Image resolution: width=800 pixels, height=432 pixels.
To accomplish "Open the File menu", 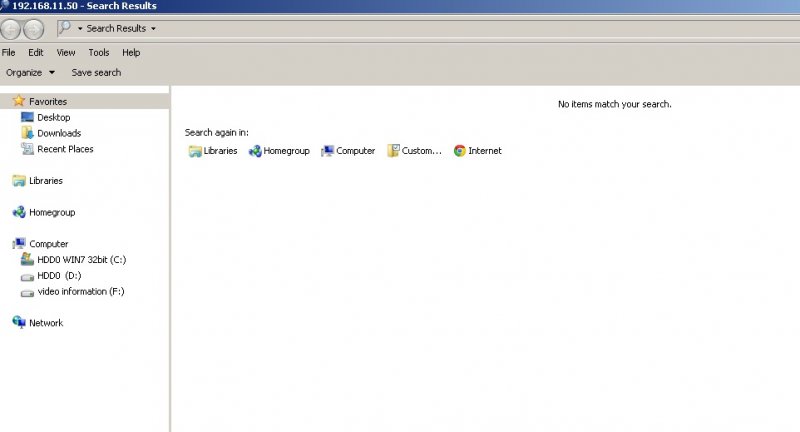I will [x=9, y=53].
